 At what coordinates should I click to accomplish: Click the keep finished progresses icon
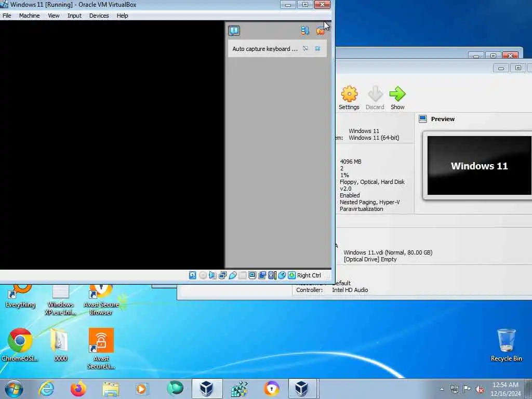pyautogui.click(x=304, y=31)
